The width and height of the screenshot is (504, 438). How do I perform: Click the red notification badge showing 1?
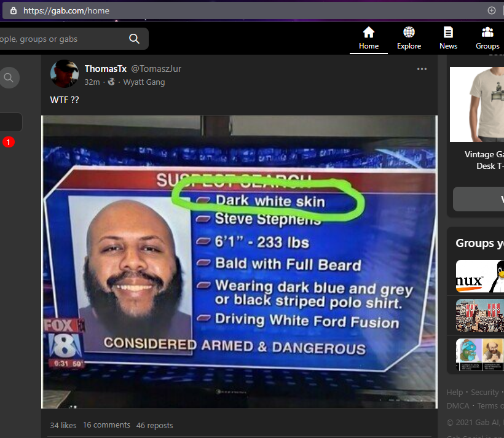8,143
